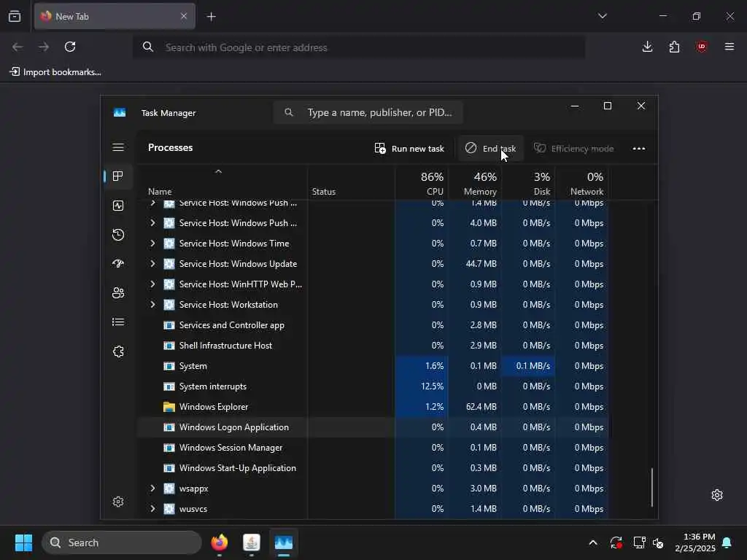747x560 pixels.
Task: Click Import bookmarks link
Action: (55, 72)
